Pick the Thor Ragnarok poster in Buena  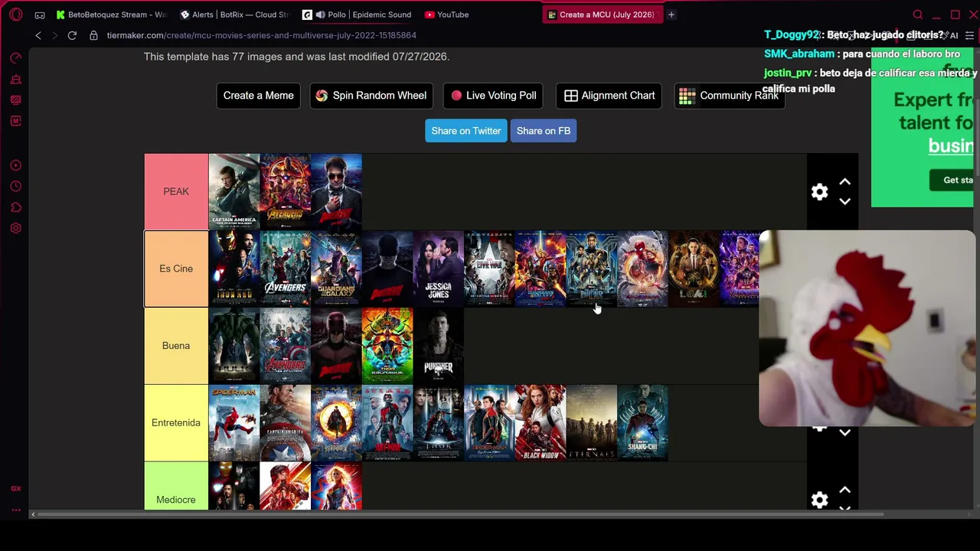tap(387, 346)
